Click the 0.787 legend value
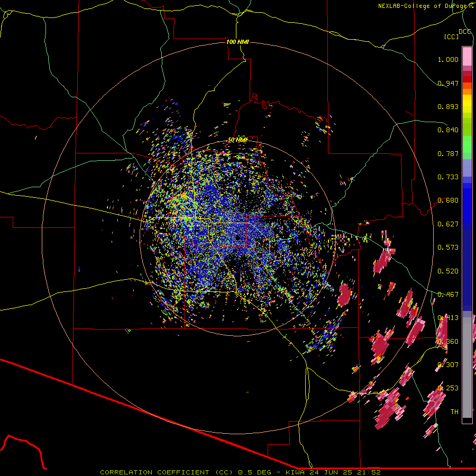 [x=448, y=153]
